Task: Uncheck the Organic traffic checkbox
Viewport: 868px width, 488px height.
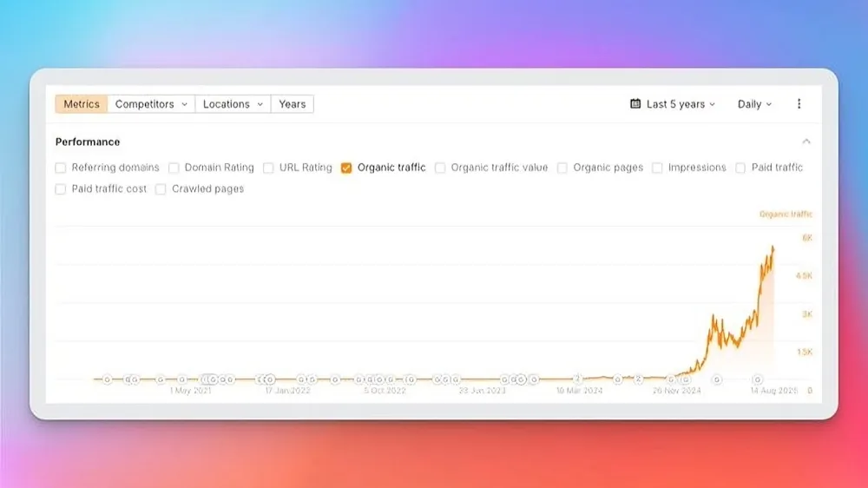Action: click(346, 168)
